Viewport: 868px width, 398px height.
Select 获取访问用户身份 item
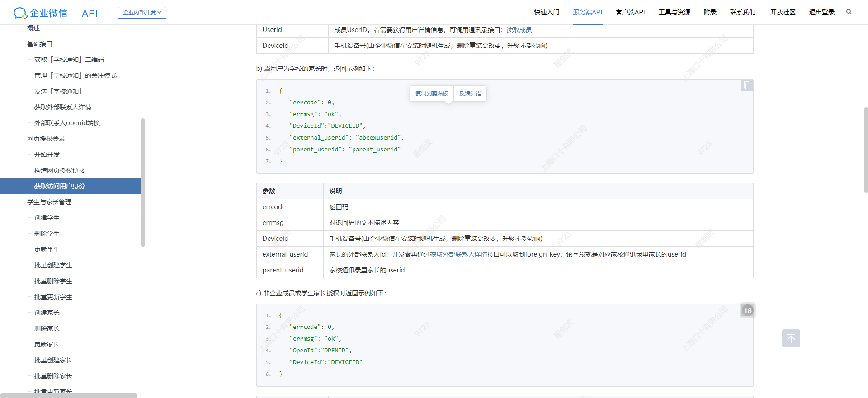pyautogui.click(x=71, y=186)
